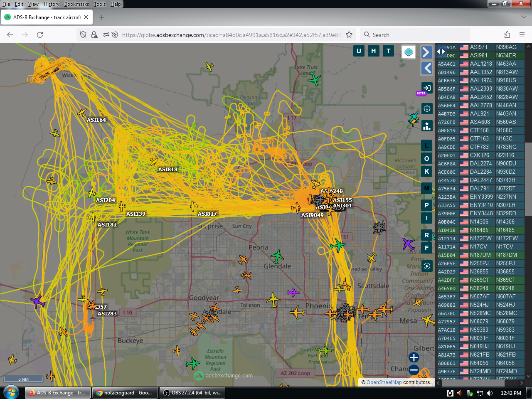Image resolution: width=532 pixels, height=399 pixels.
Task: Toggle the I map option button
Action: pos(427,218)
